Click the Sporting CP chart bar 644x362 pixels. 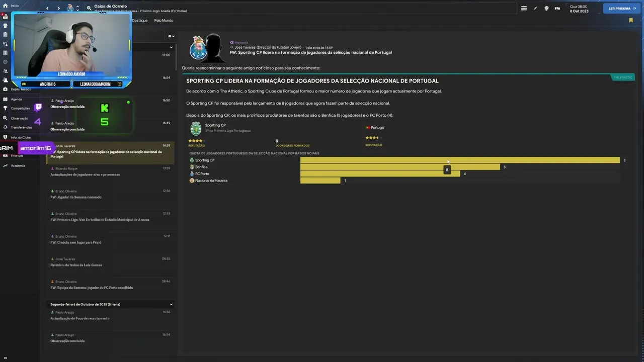(460, 160)
